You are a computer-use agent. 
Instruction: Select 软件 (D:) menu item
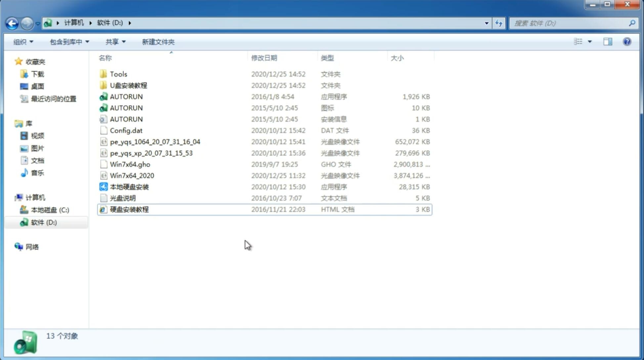(x=44, y=222)
